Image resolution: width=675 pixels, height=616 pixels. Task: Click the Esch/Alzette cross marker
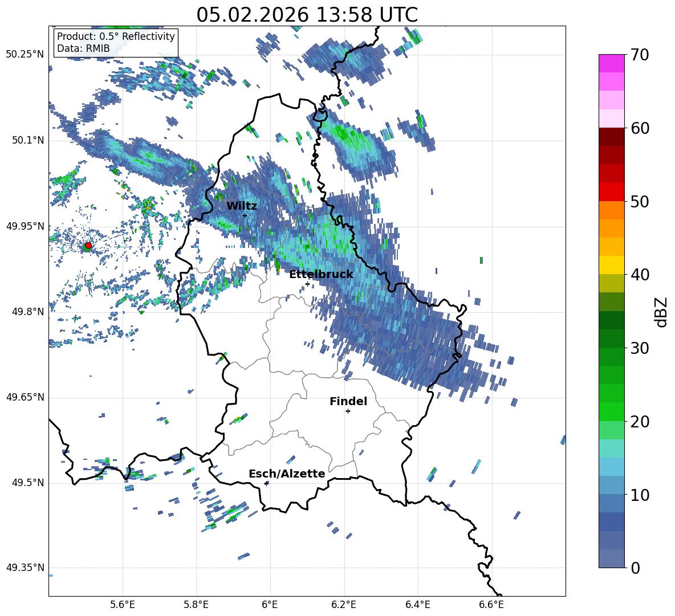[266, 483]
